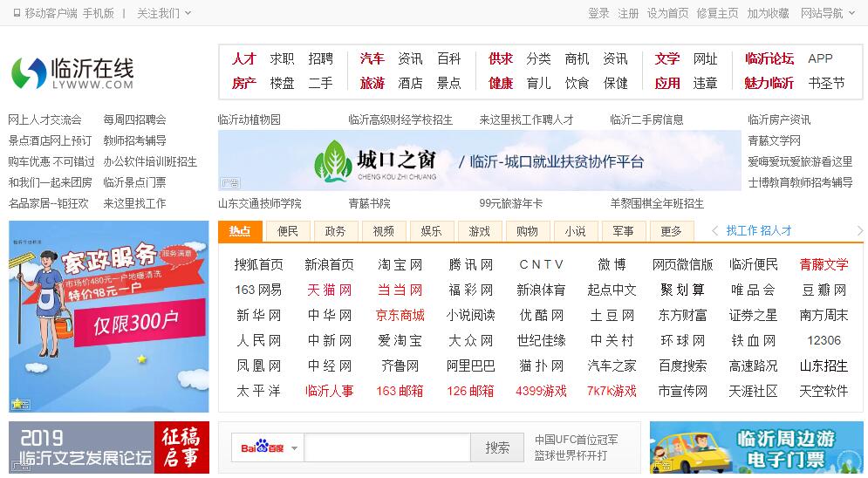
Task: Open the 网站导航 dropdown
Action: pos(827,13)
